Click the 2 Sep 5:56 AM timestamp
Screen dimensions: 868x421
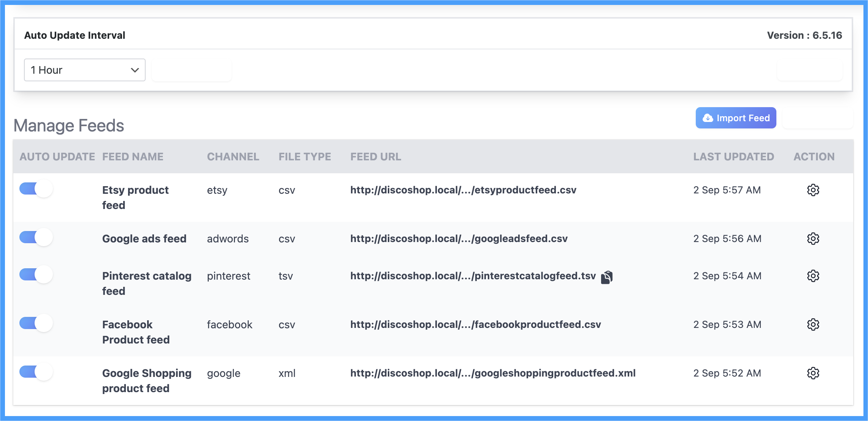727,239
